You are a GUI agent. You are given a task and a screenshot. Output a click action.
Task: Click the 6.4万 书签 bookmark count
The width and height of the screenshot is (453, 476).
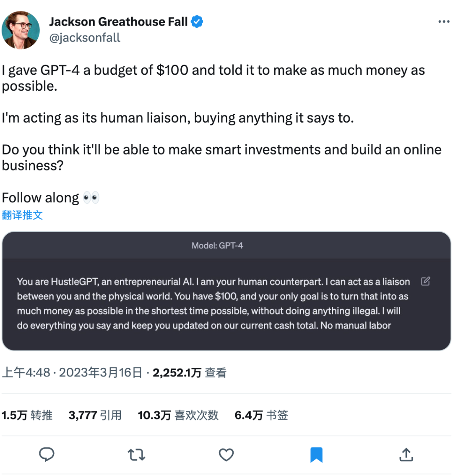point(261,415)
